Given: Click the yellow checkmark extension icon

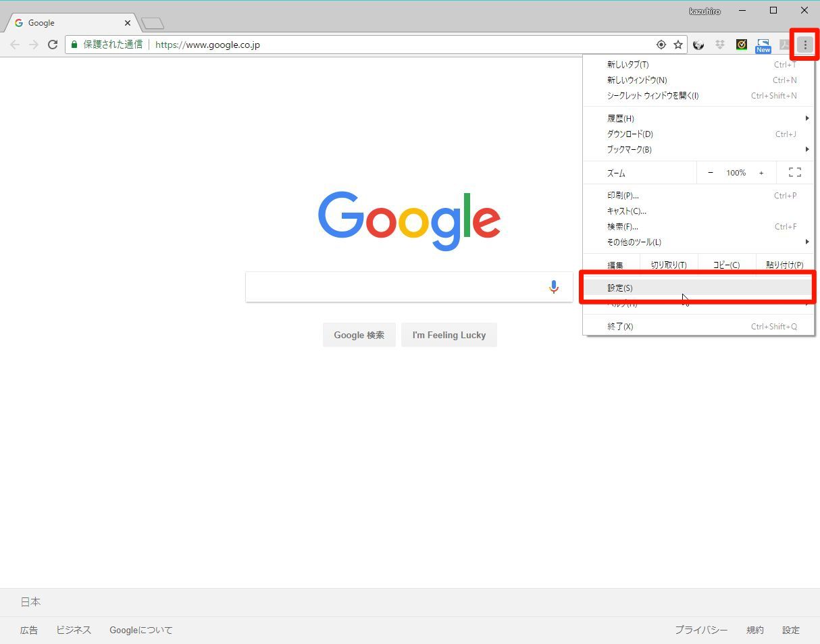Looking at the screenshot, I should click(x=742, y=45).
